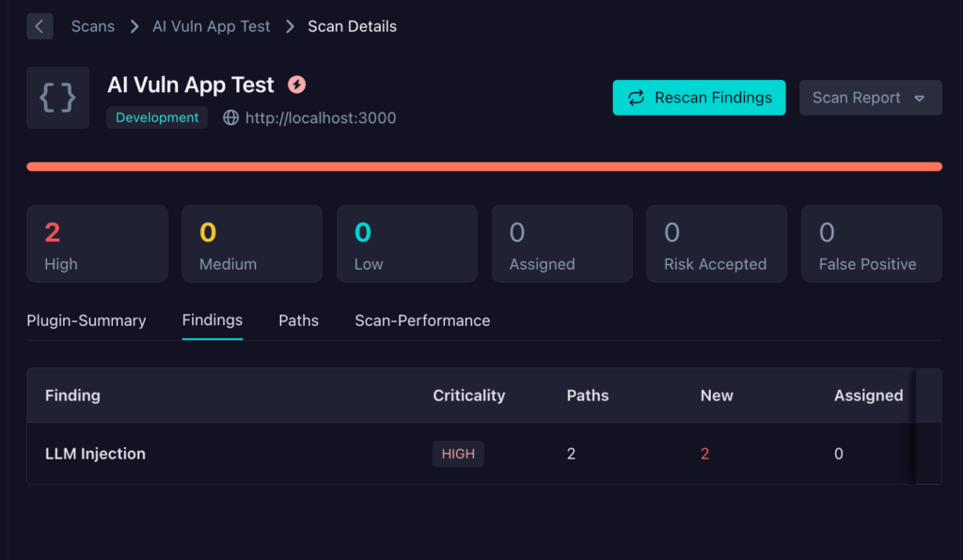Expand the LLM Injection finding row
Viewport: 963px width, 560px height.
[95, 453]
